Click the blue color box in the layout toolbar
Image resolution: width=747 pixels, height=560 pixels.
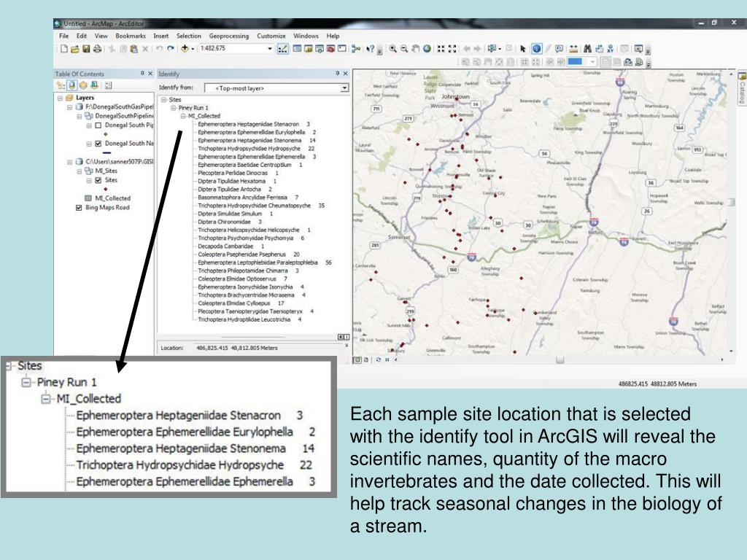pyautogui.click(x=575, y=61)
